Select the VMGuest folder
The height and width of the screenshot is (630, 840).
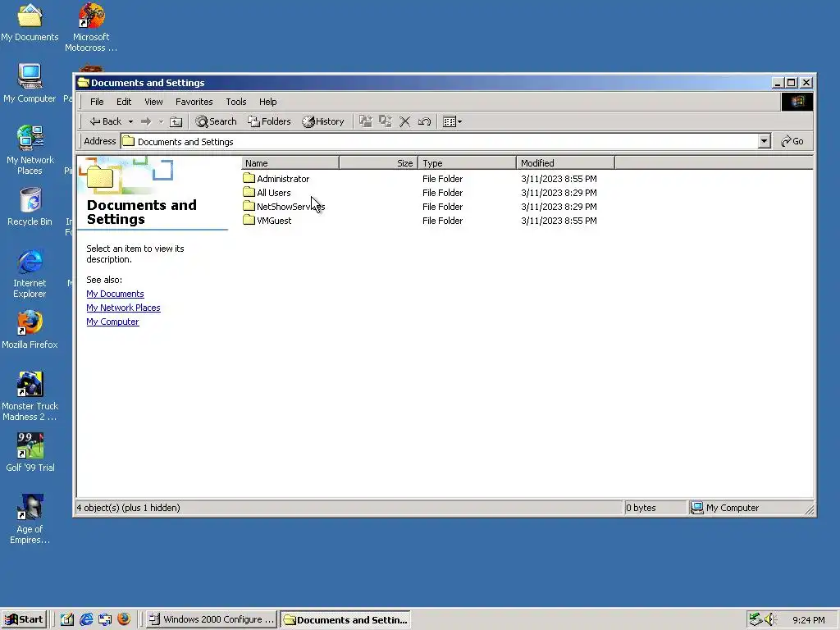tap(267, 221)
